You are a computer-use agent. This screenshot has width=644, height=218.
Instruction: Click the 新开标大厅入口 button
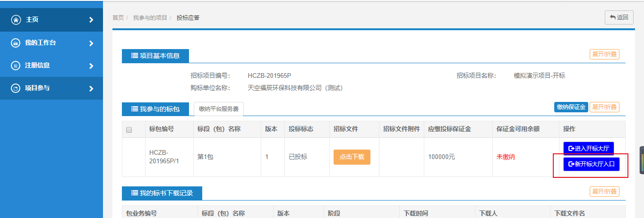591,164
